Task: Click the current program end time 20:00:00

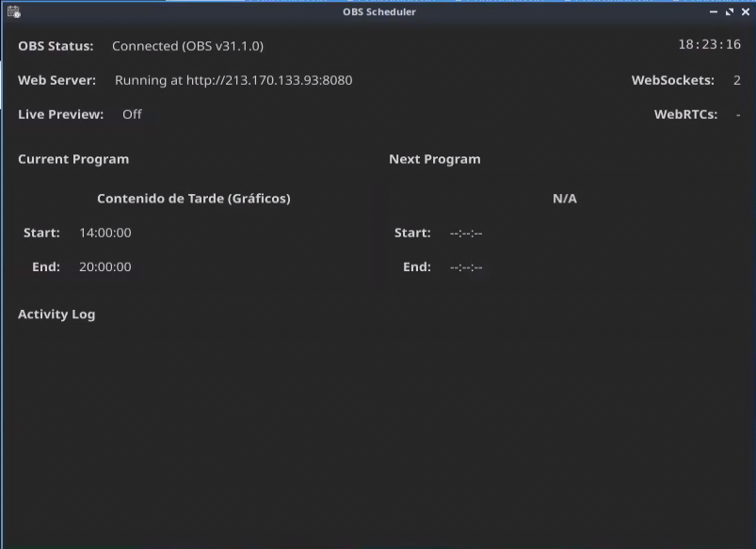Action: tap(105, 266)
